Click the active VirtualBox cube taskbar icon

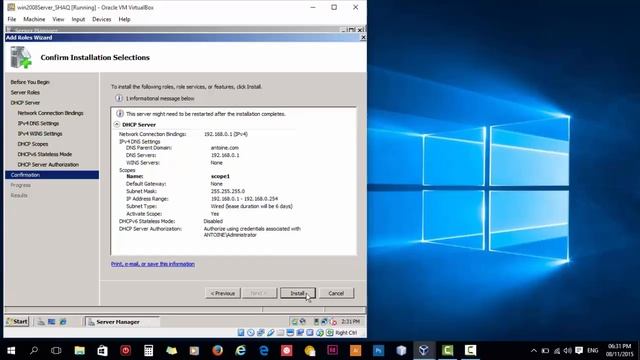click(424, 350)
